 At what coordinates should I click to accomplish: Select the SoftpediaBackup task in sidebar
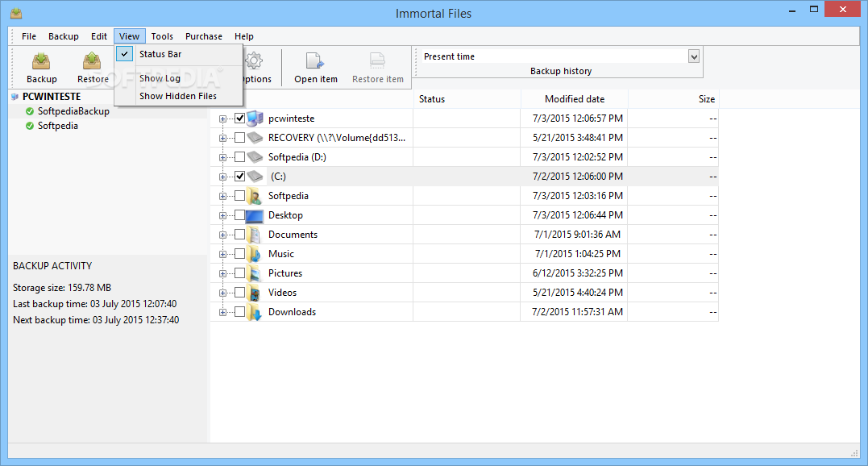point(73,111)
